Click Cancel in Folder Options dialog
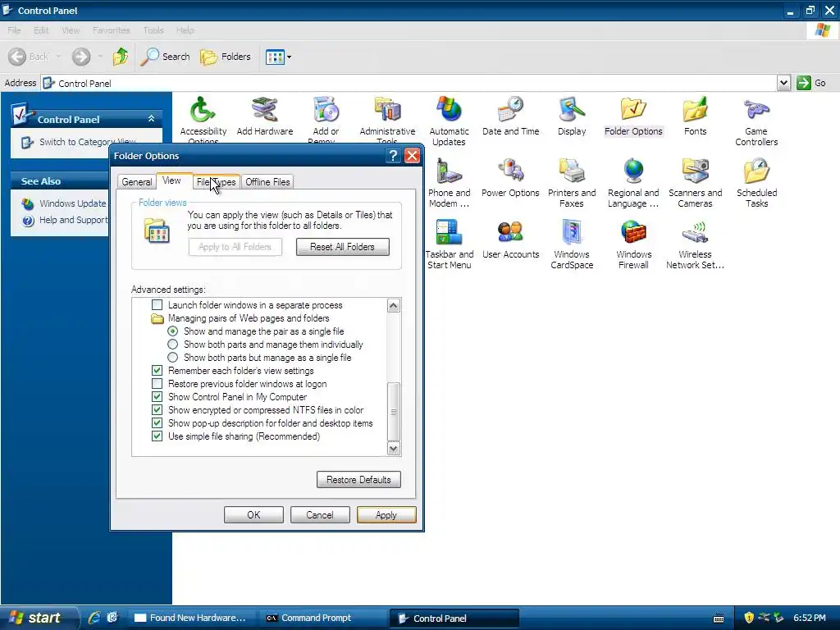 coord(320,515)
